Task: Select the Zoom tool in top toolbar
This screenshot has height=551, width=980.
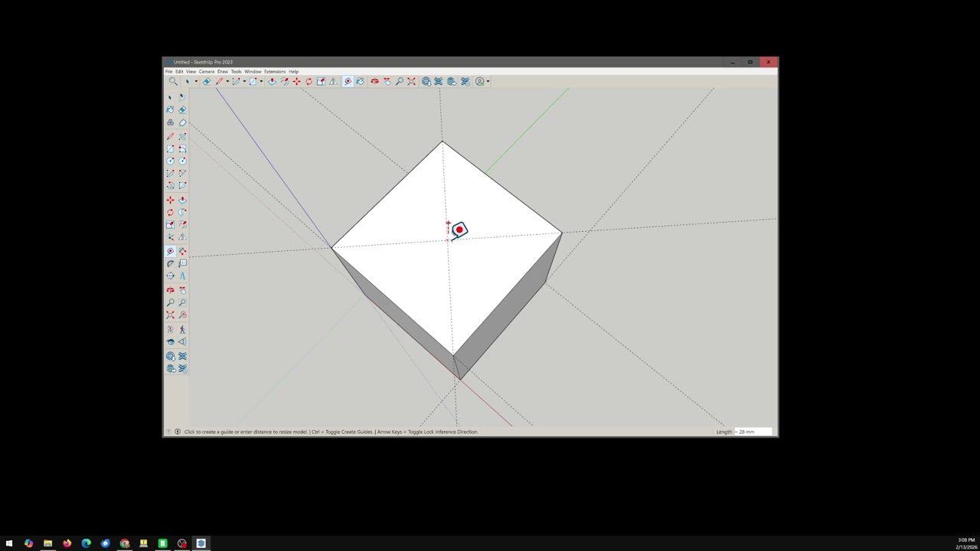Action: 399,81
